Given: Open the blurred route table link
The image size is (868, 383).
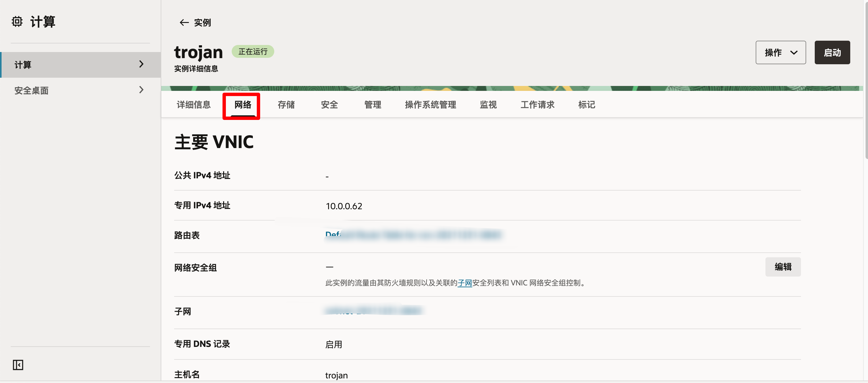Looking at the screenshot, I should [413, 234].
